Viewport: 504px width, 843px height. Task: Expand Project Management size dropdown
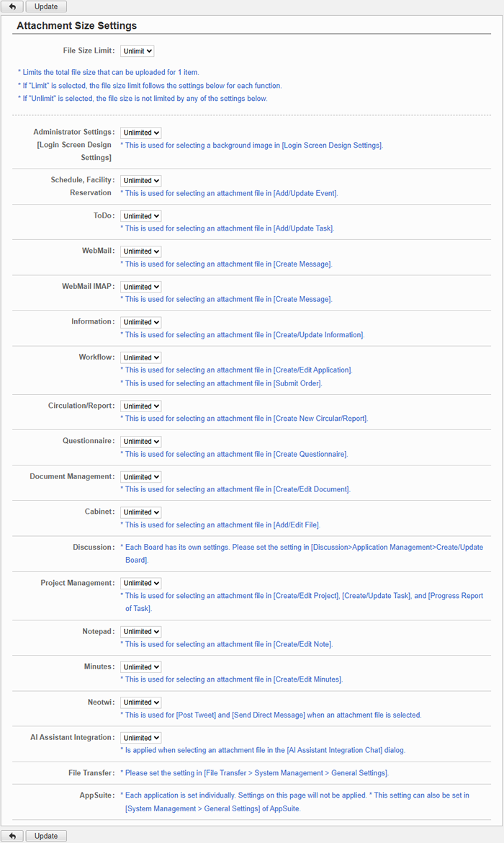point(141,583)
